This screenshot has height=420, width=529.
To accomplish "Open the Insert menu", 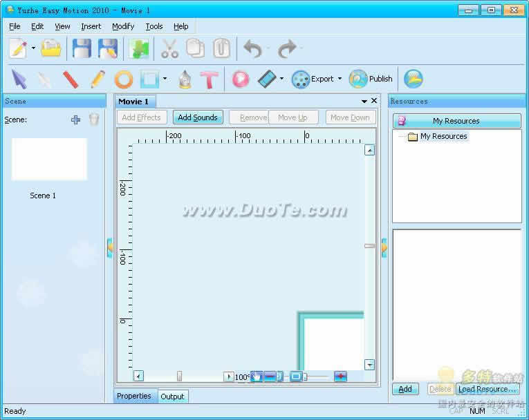I will click(91, 26).
